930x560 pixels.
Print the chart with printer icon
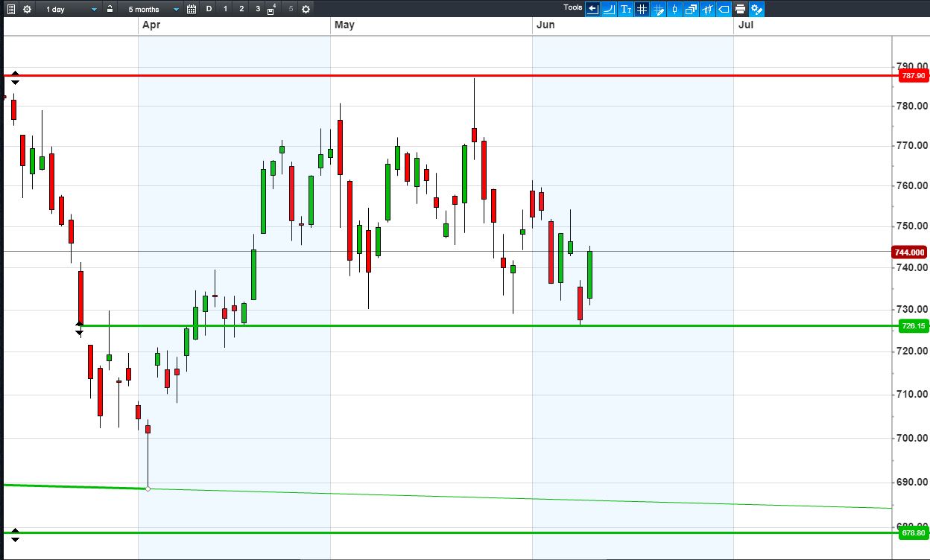(x=740, y=9)
